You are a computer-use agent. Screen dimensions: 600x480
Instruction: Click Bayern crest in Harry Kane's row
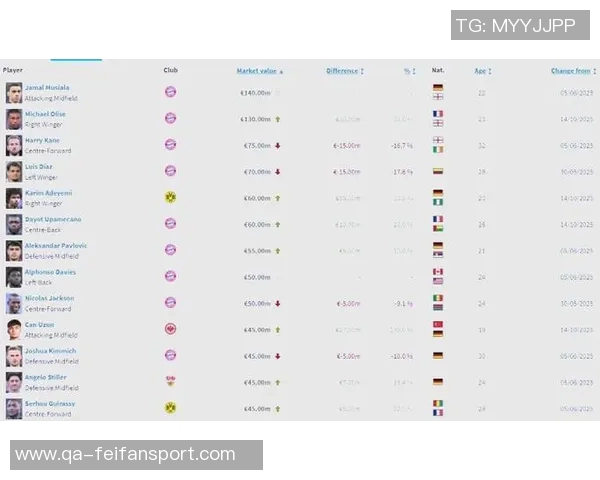[x=170, y=144]
